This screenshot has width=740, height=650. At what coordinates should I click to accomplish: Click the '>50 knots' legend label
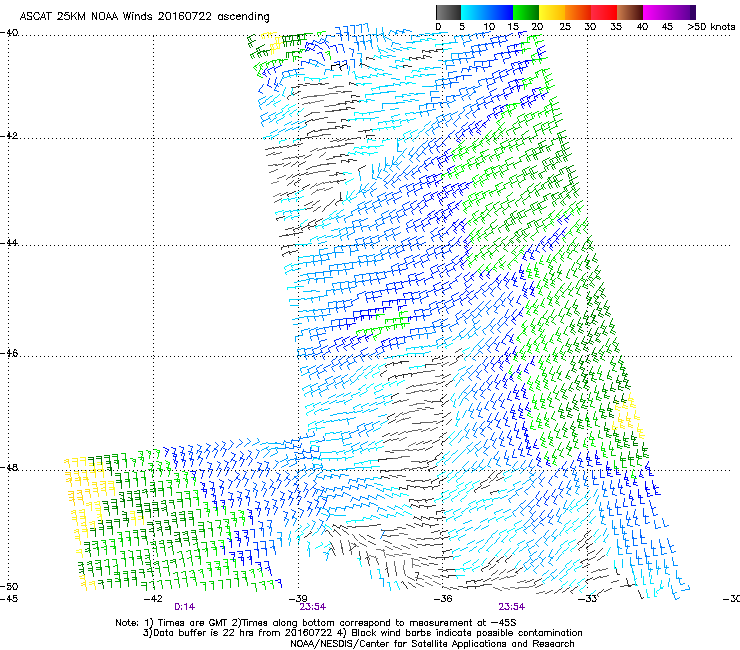[711, 26]
